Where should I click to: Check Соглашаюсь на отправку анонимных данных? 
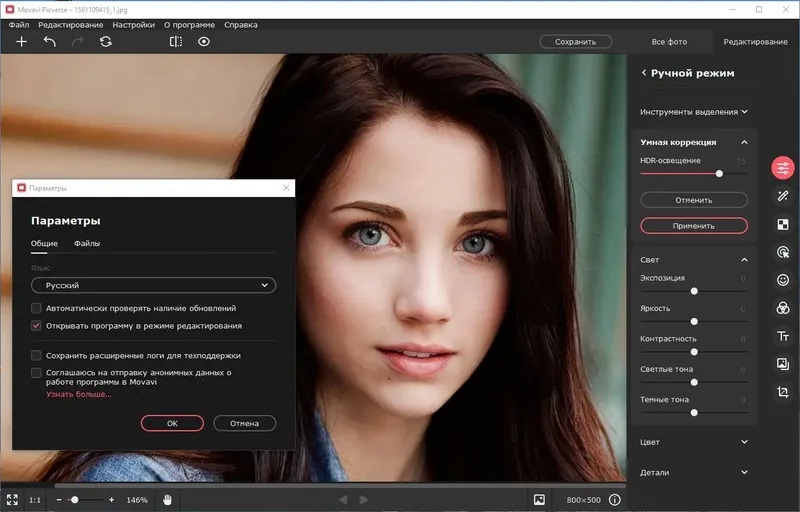coord(36,373)
